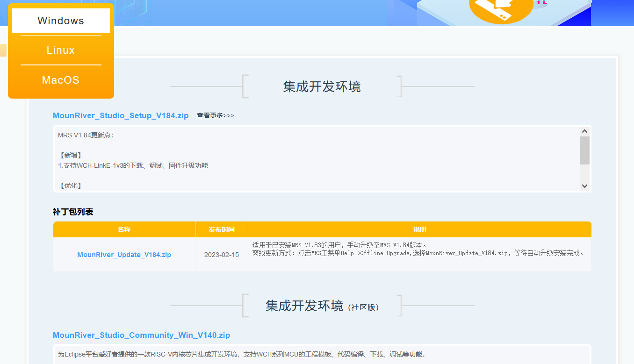Download MounRiver_Studio_Community_Win_V140.zip

141,335
